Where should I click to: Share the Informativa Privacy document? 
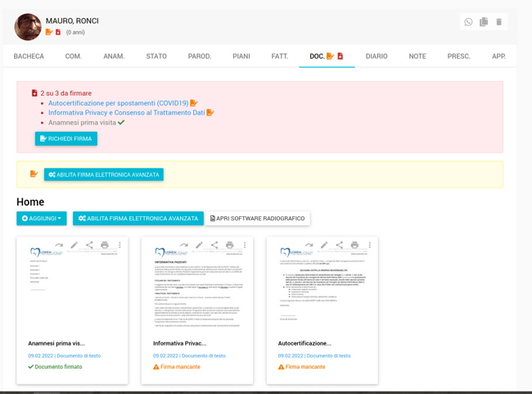214,245
